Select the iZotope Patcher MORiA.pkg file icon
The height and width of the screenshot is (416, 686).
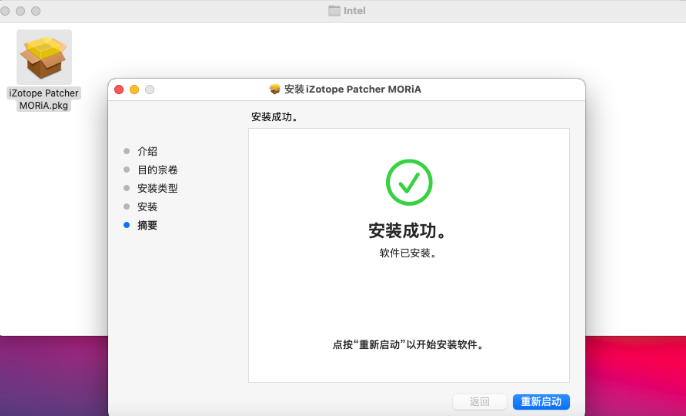tap(44, 57)
